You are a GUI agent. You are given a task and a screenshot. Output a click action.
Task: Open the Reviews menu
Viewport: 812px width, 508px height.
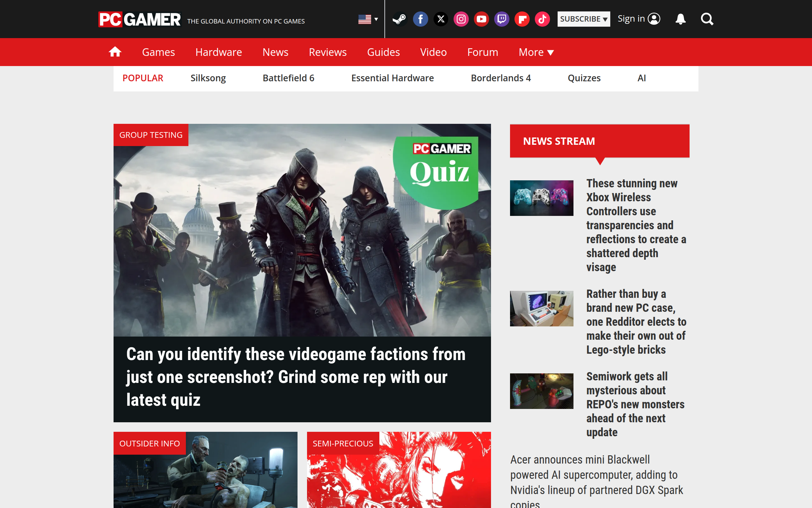pos(327,52)
